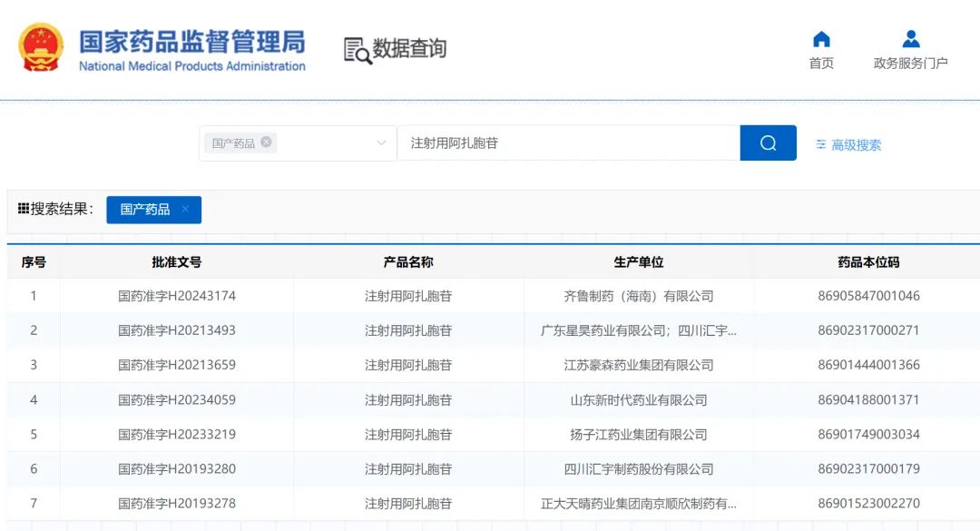Click the 生产单位 column header
The width and height of the screenshot is (980, 531).
(x=639, y=262)
